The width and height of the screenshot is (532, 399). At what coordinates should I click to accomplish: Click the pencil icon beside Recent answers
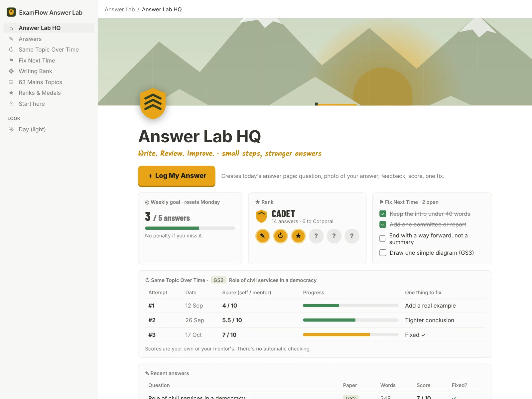(x=147, y=373)
